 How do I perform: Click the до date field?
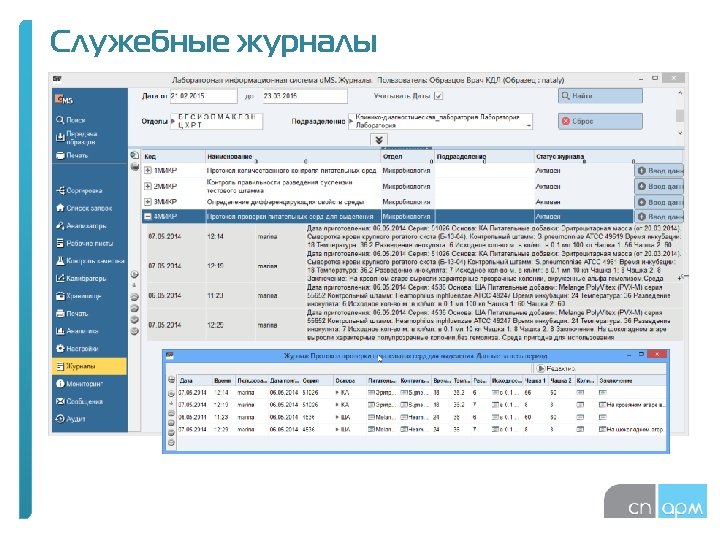tap(305, 96)
